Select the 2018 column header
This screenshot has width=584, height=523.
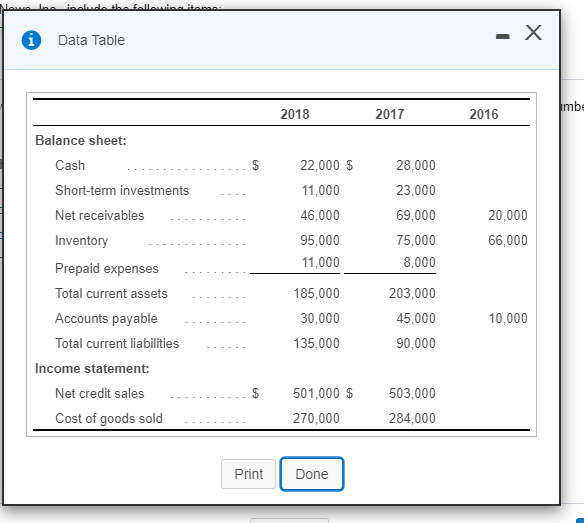[x=295, y=114]
